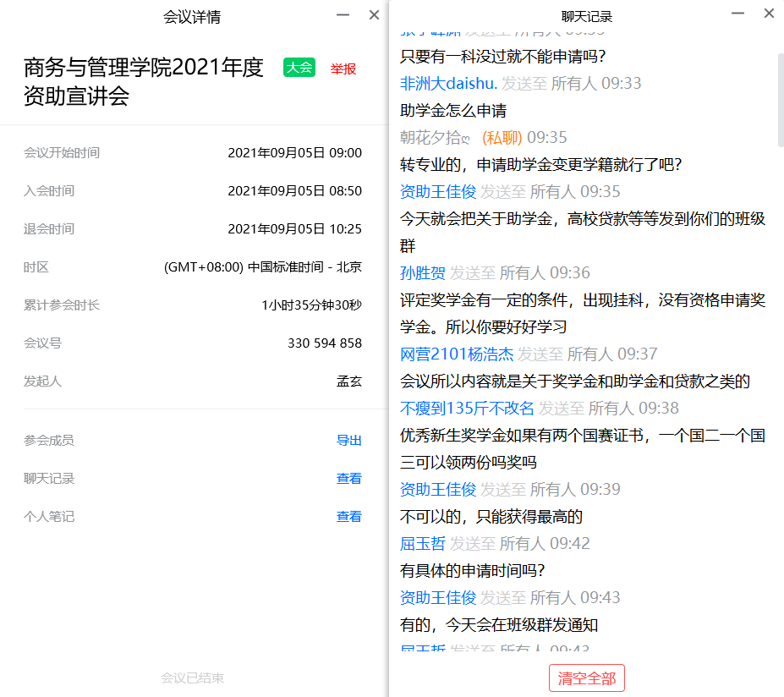Click 资助王佳俊 name at 09:35
This screenshot has width=784, height=697.
coord(438,191)
